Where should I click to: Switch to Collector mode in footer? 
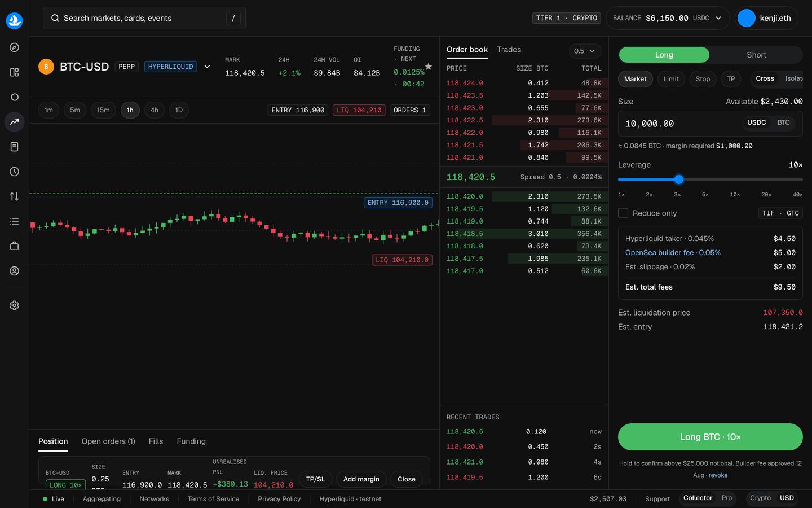tap(698, 498)
